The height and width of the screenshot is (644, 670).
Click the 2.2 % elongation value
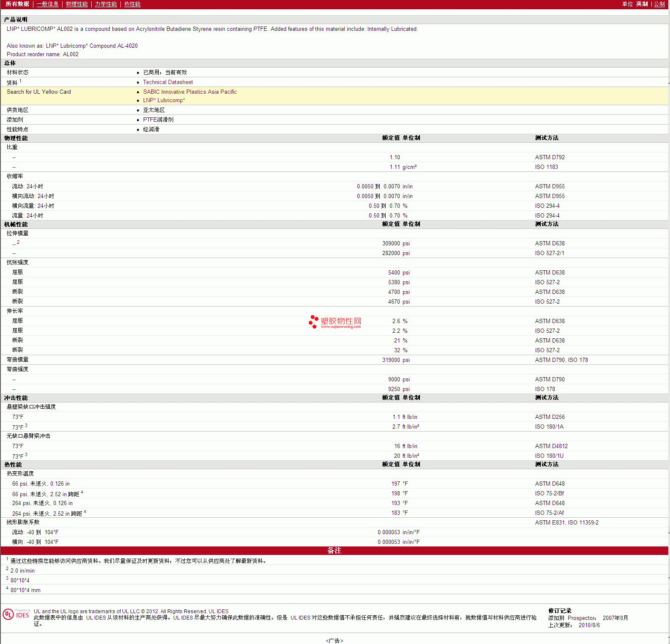pos(400,331)
